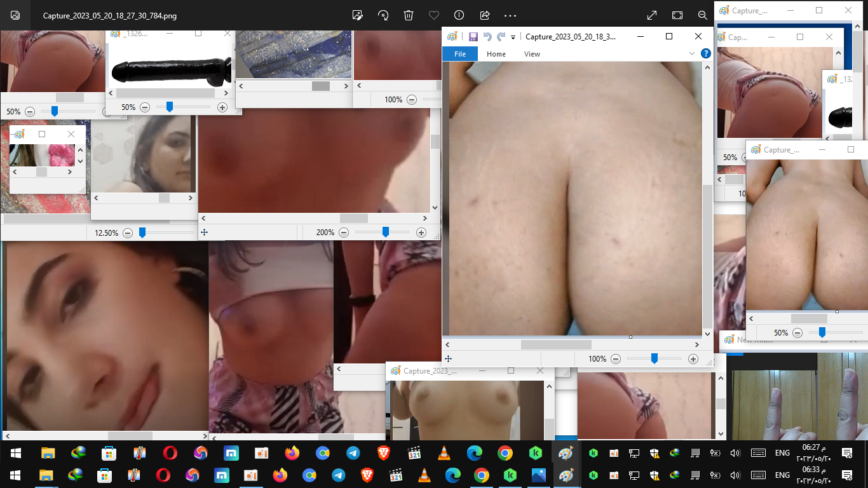Toggle the favorite heart icon in Photos
The width and height of the screenshot is (868, 488).
tap(434, 15)
